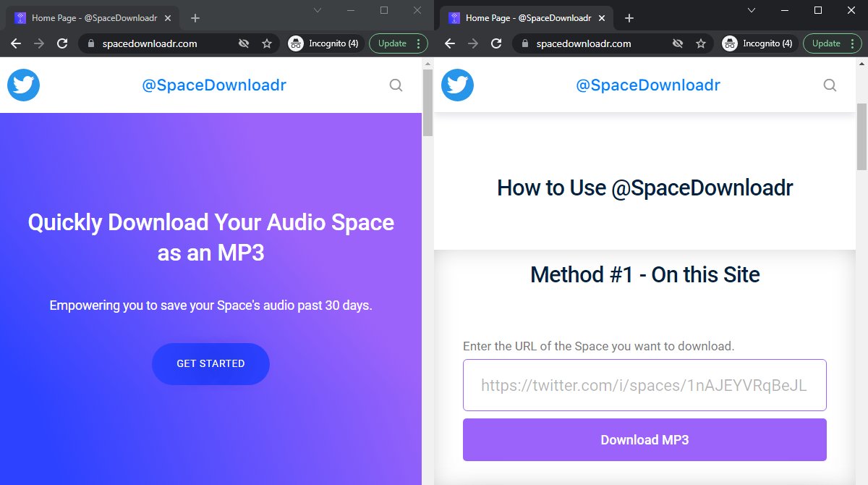Click Twitter bird logo in right window
The image size is (868, 485).
[457, 85]
